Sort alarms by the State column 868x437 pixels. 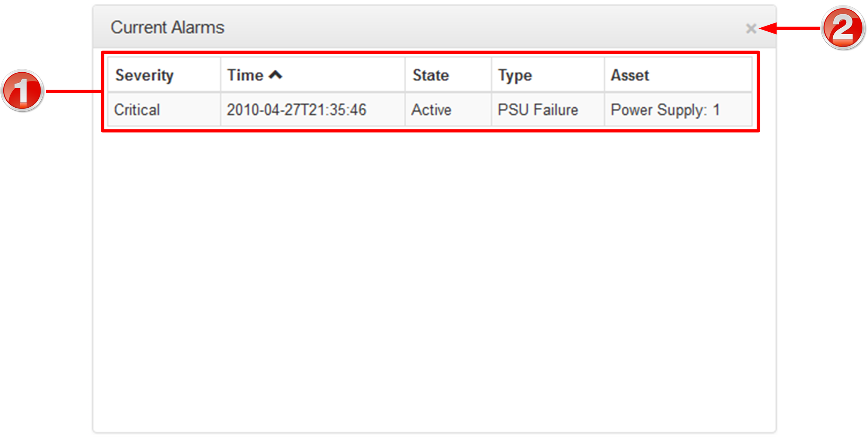tap(430, 76)
